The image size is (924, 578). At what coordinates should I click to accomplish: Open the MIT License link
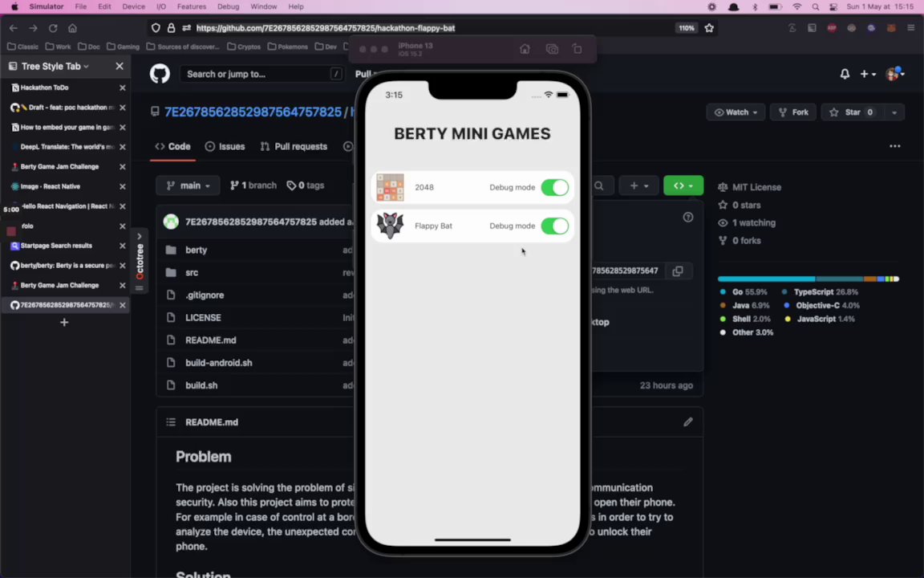click(x=756, y=187)
